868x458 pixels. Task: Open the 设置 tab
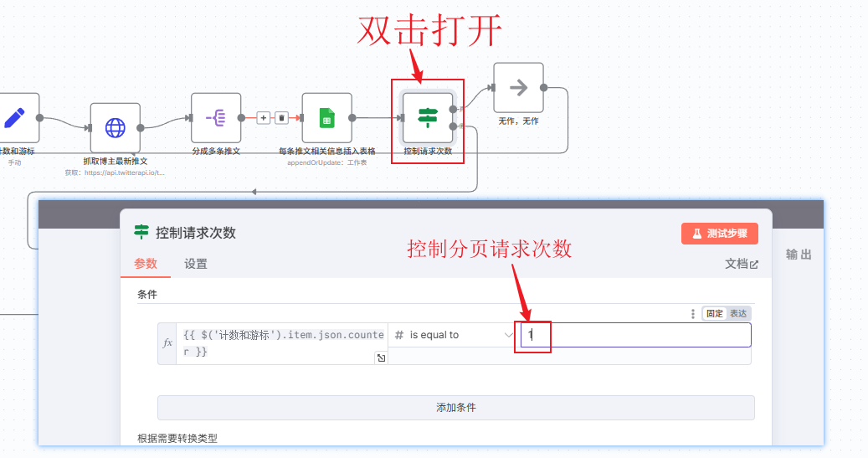195,265
